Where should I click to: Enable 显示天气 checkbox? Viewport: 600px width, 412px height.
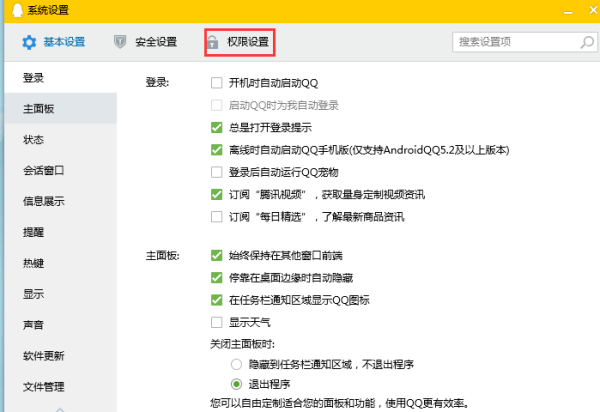coord(217,322)
